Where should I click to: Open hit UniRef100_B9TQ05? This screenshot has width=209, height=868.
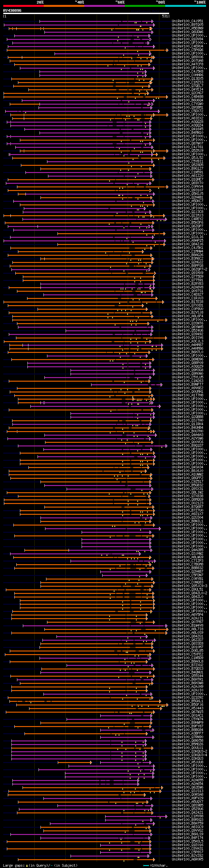tap(187, 25)
